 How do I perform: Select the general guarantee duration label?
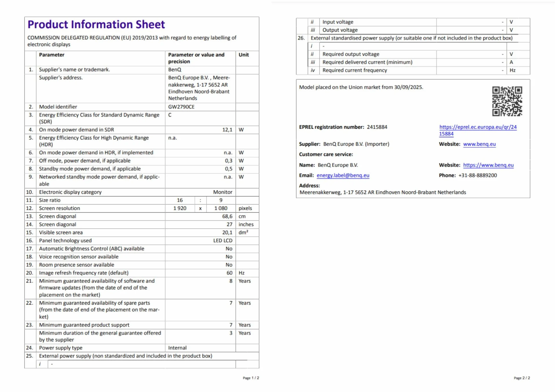tap(100, 336)
